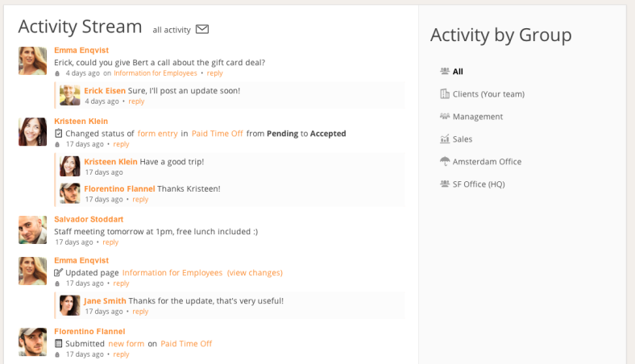Reply to Salvador Stoddart's staff meeting post
Viewport: 635px width, 364px height.
110,242
